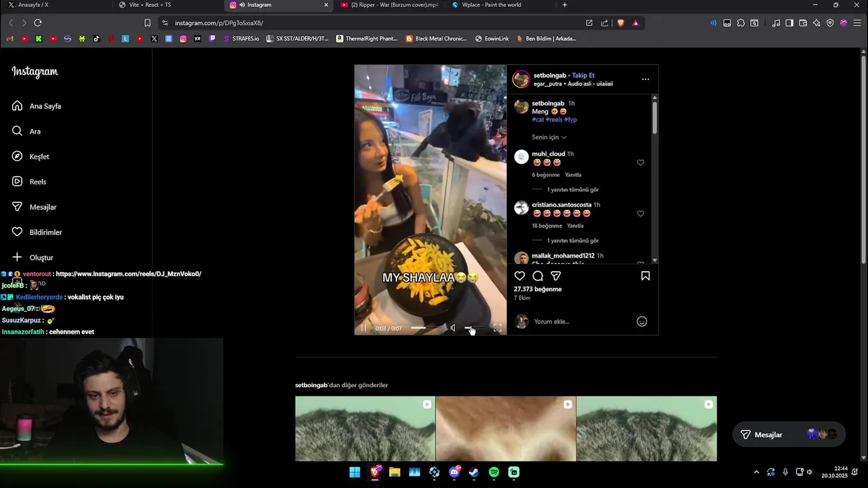Expand replies under muhi_cloud's comment

click(x=572, y=190)
